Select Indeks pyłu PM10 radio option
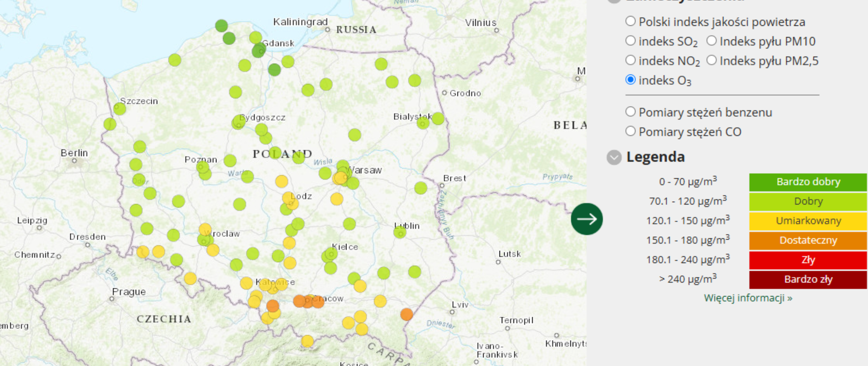The height and width of the screenshot is (366, 868). coord(711,41)
